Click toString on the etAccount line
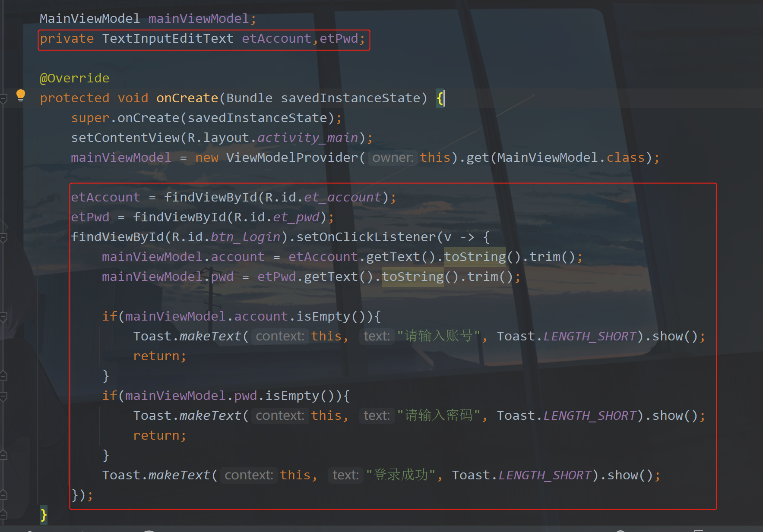The width and height of the screenshot is (763, 532). [475, 257]
